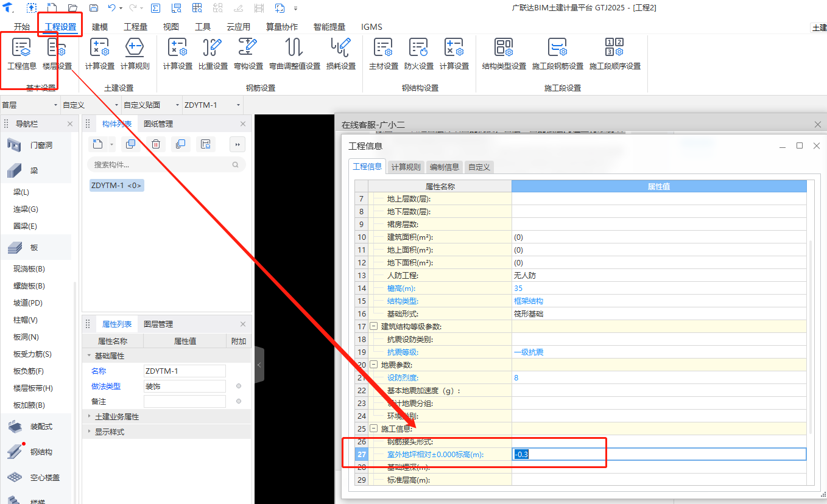The width and height of the screenshot is (827, 504).
Task: Collapse the 施工信息 group
Action: (374, 429)
